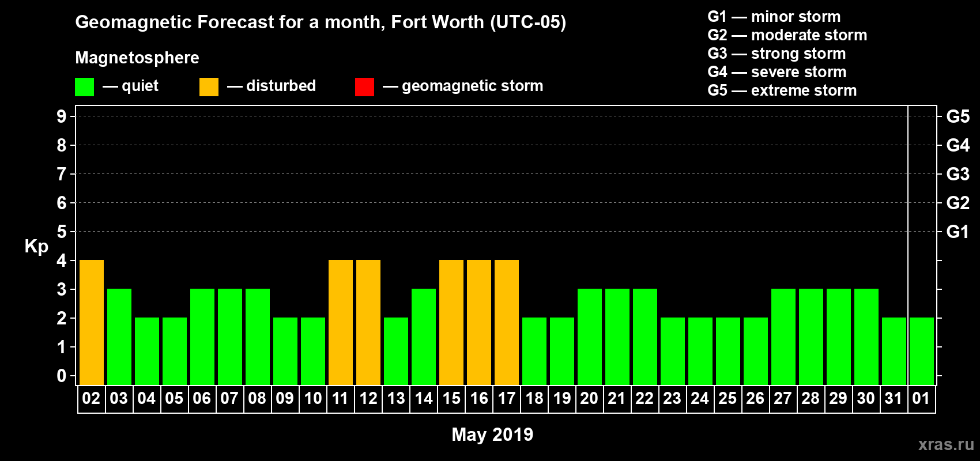Viewport: 980px width, 461px height.
Task: Click the orange disturbed legend swatch
Action: pos(209,87)
